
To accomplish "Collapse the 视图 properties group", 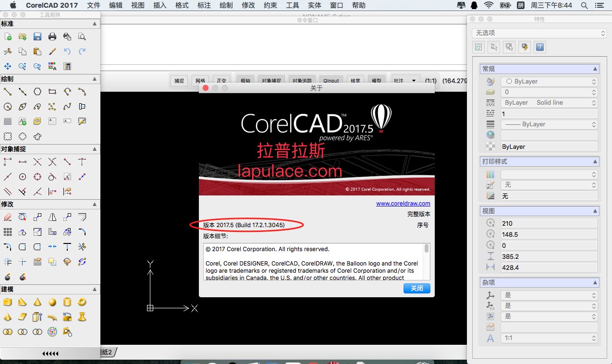I will tap(595, 211).
